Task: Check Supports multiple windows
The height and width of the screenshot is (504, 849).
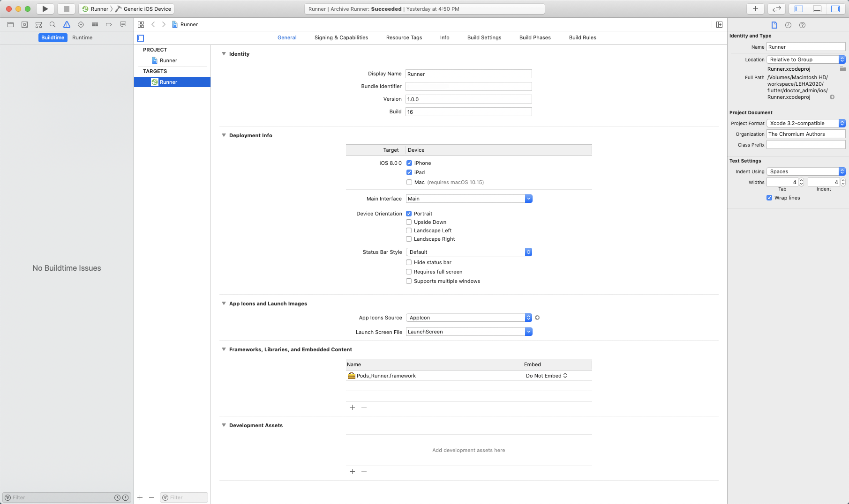Action: (409, 281)
